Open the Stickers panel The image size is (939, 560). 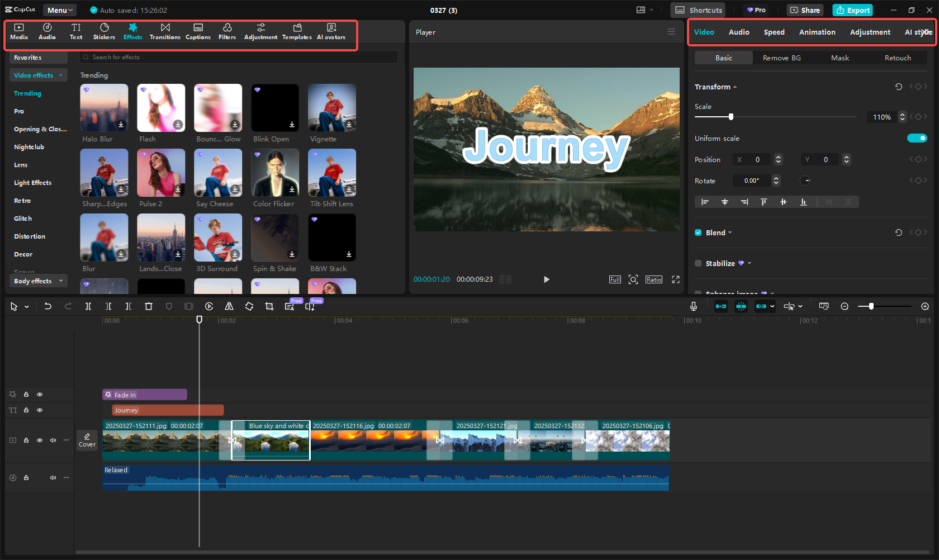tap(104, 31)
